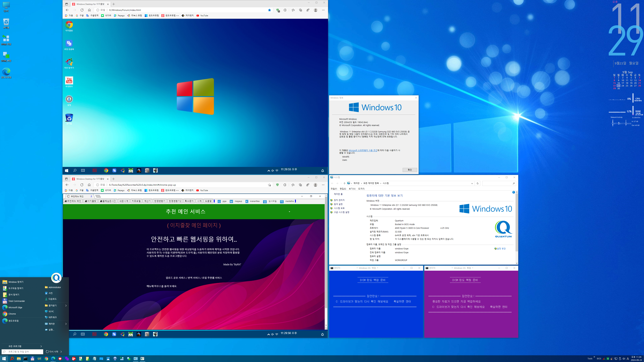Open the tab actions menu in the top Edge window
This screenshot has width=644, height=362.
pyautogui.click(x=67, y=4)
